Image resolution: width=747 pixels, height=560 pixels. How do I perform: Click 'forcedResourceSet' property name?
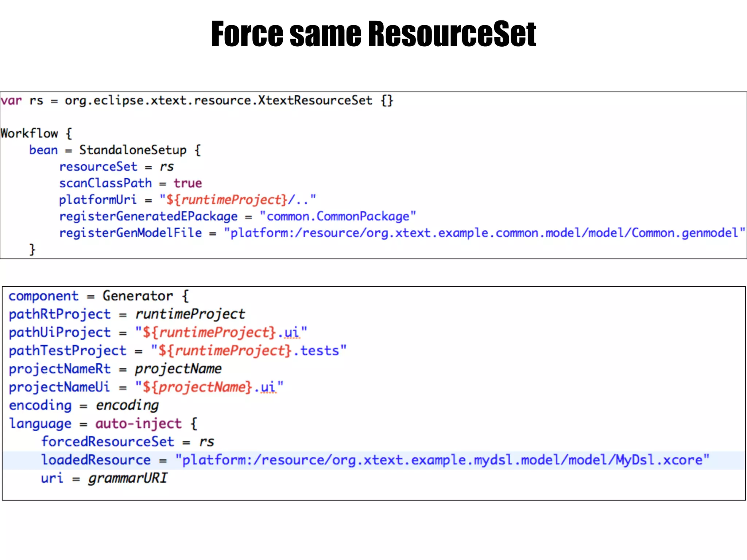point(108,442)
